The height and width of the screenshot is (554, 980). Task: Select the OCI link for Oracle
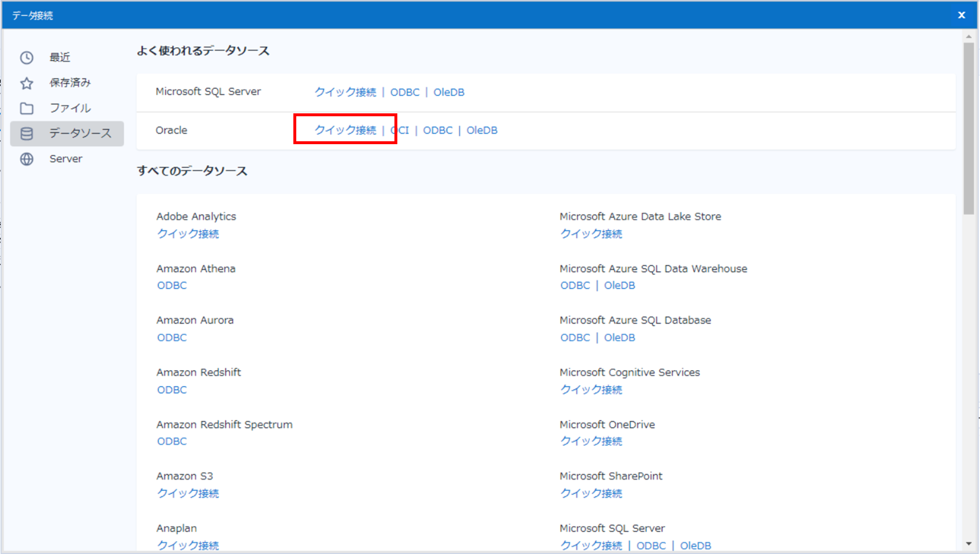(400, 130)
